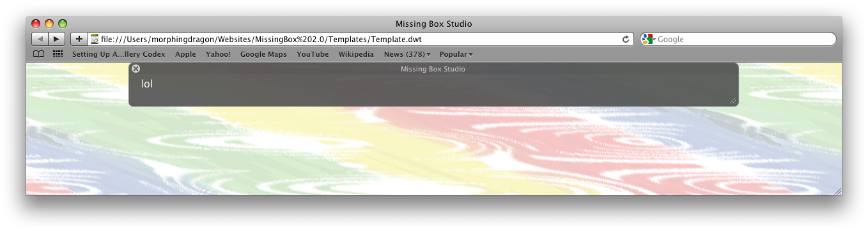Go forward with the forward arrow button
The image size is (868, 231).
tap(56, 39)
